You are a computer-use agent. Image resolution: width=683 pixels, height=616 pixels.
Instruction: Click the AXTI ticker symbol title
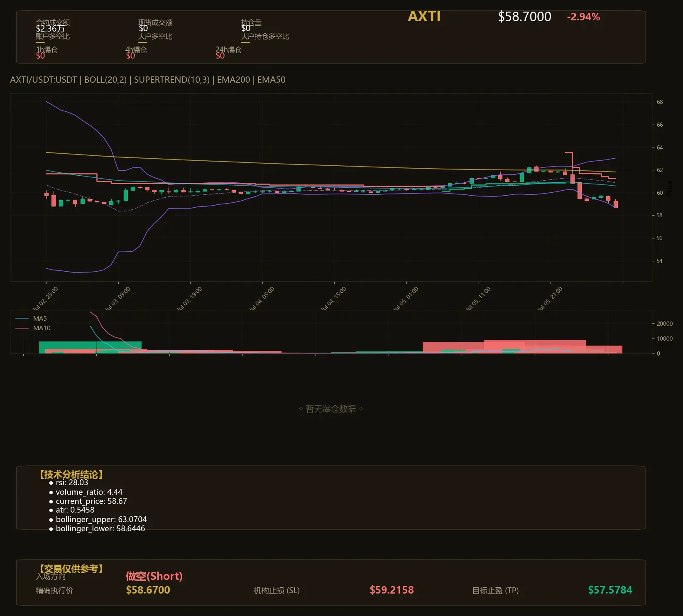424,16
